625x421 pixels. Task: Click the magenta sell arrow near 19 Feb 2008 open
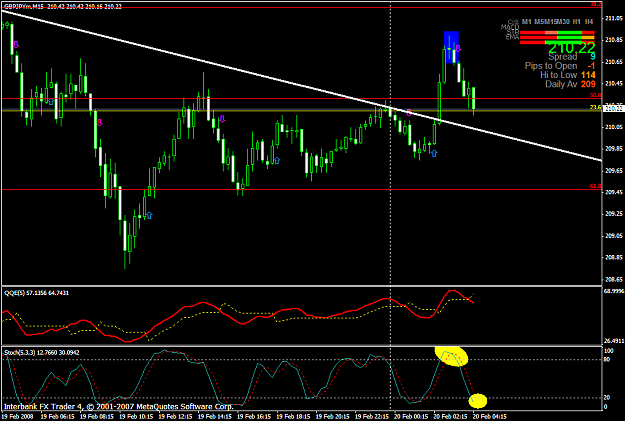(x=16, y=44)
